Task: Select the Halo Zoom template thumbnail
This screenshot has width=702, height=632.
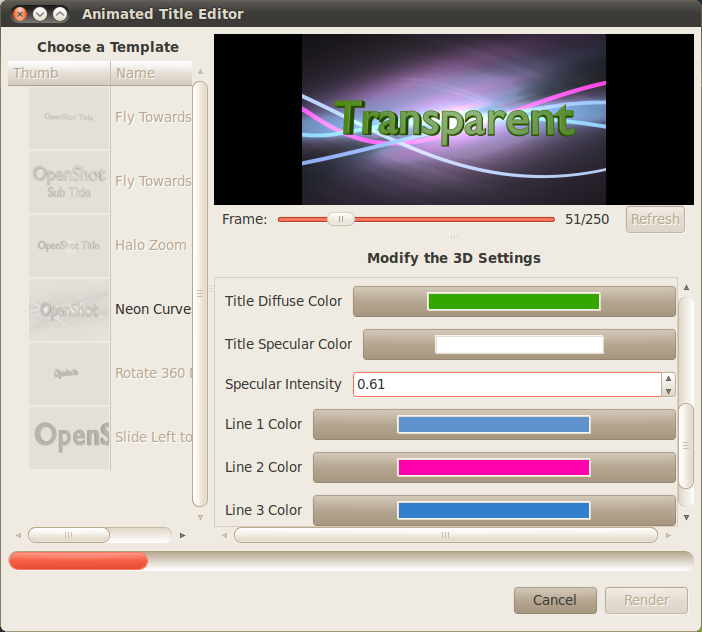Action: (69, 246)
